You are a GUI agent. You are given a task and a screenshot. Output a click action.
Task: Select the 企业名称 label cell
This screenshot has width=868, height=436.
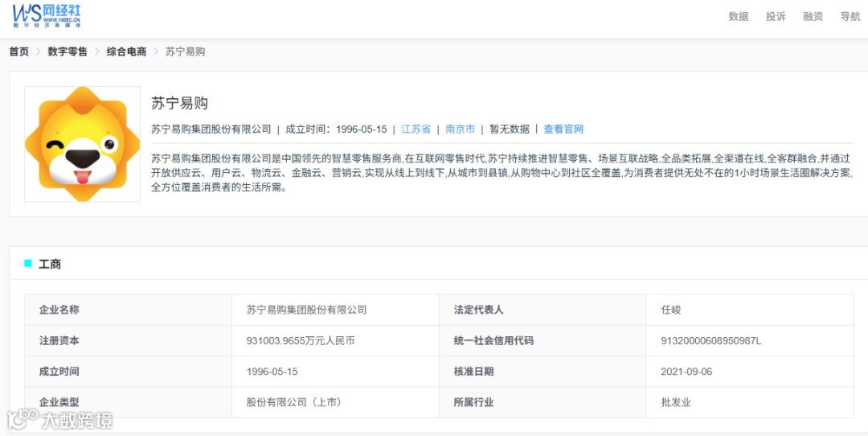coord(129,310)
